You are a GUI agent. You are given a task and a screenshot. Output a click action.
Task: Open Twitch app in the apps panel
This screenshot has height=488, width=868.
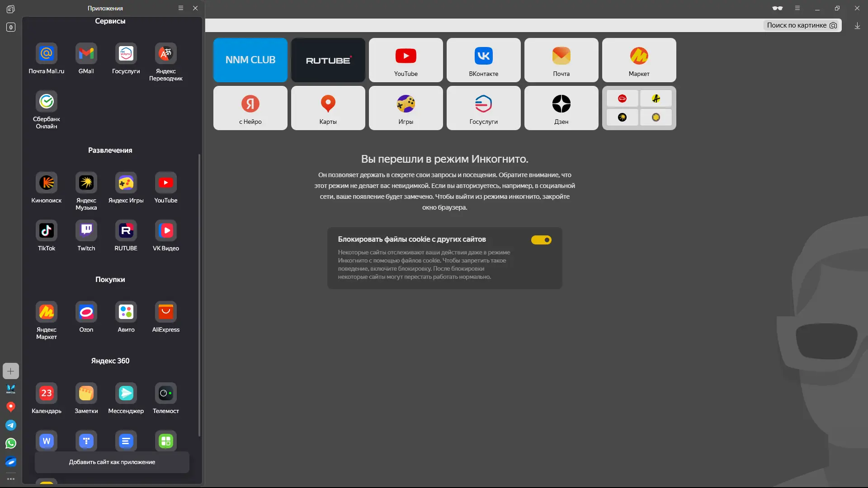[x=86, y=231]
